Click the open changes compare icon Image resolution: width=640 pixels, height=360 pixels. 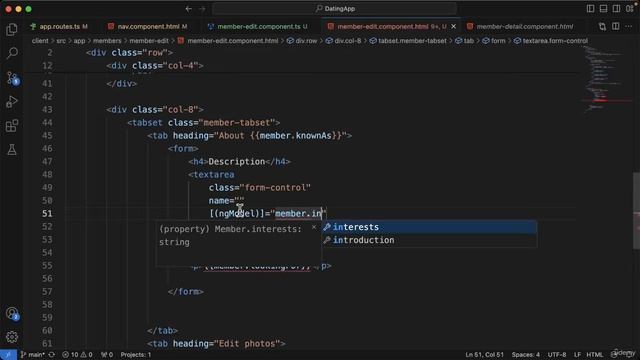(x=602, y=27)
